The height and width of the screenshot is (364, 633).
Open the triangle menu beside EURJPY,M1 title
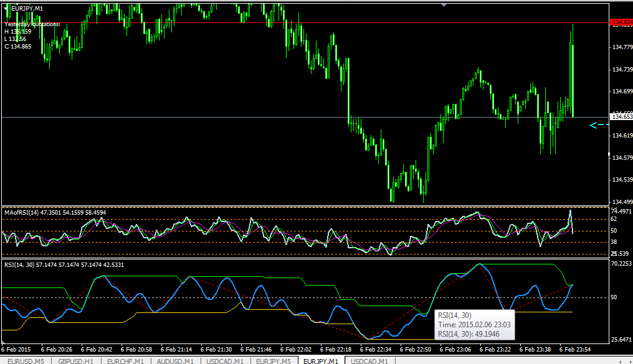(6, 9)
